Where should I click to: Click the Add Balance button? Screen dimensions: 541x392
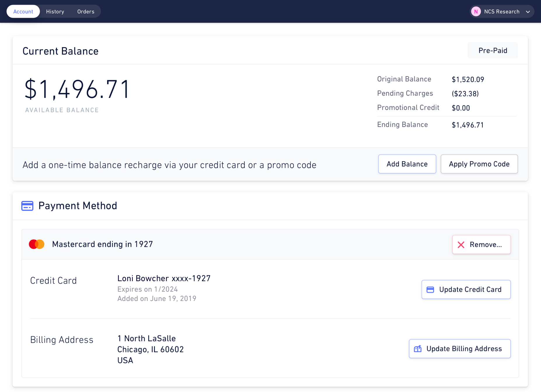point(407,164)
